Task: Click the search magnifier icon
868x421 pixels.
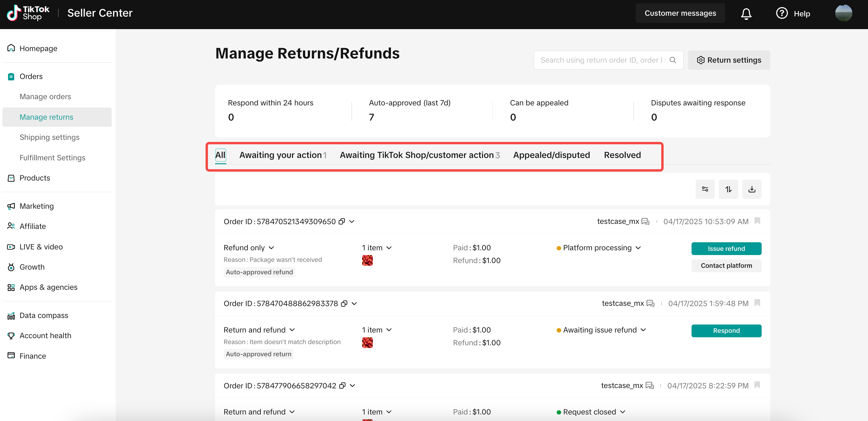Action: pos(673,60)
